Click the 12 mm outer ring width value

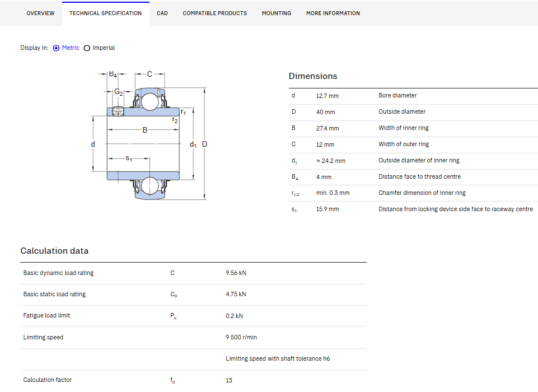325,144
